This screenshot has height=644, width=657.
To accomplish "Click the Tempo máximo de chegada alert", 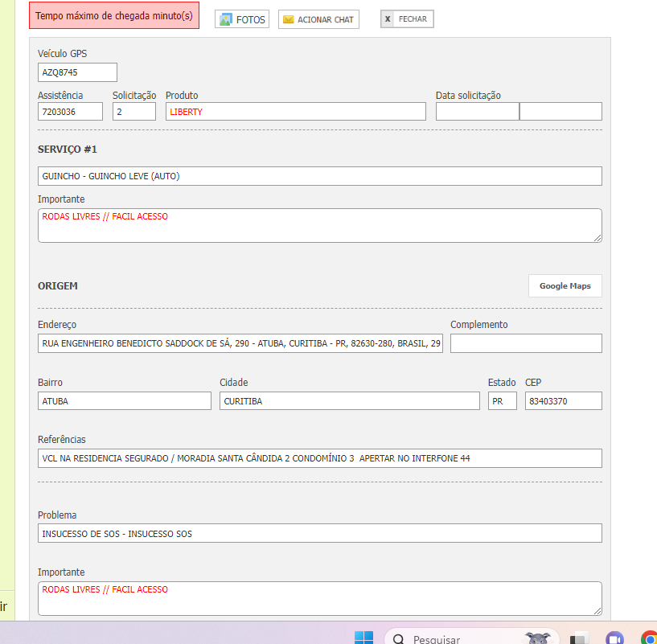I will click(x=114, y=16).
